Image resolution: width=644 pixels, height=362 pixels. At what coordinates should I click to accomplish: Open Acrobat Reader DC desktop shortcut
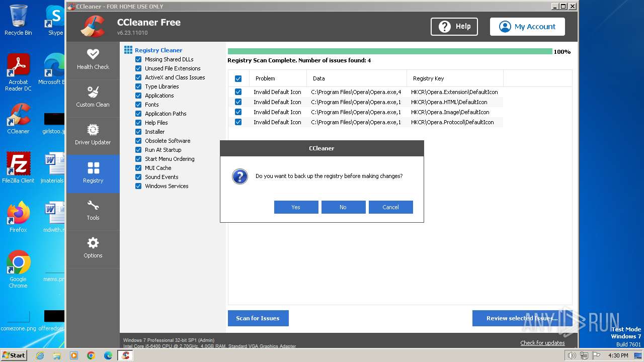(x=18, y=72)
